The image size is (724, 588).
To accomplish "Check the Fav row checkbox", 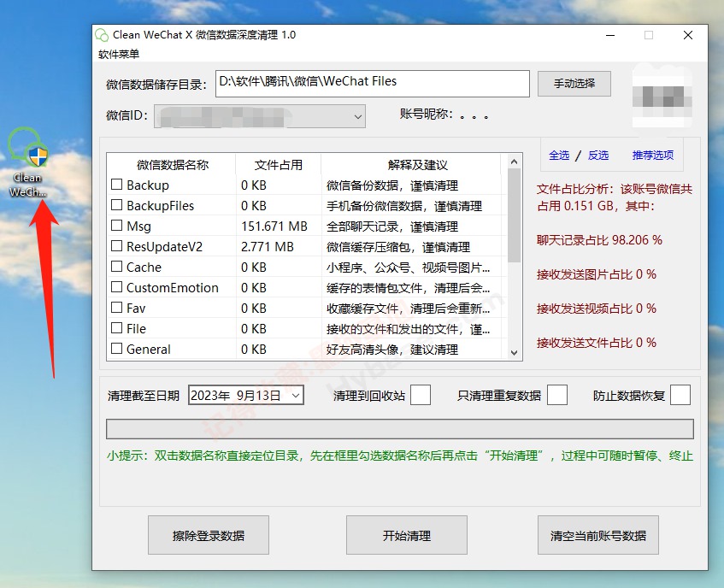I will tap(117, 308).
